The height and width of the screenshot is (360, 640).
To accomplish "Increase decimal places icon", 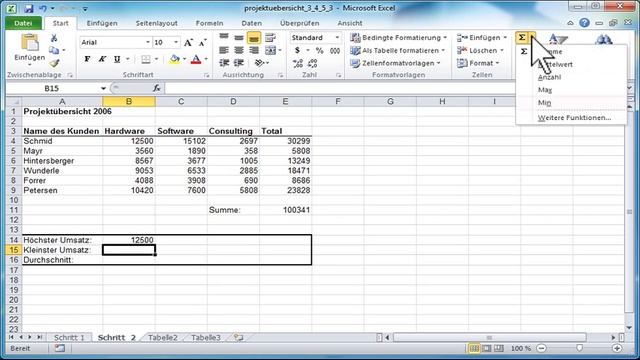I will [298, 63].
